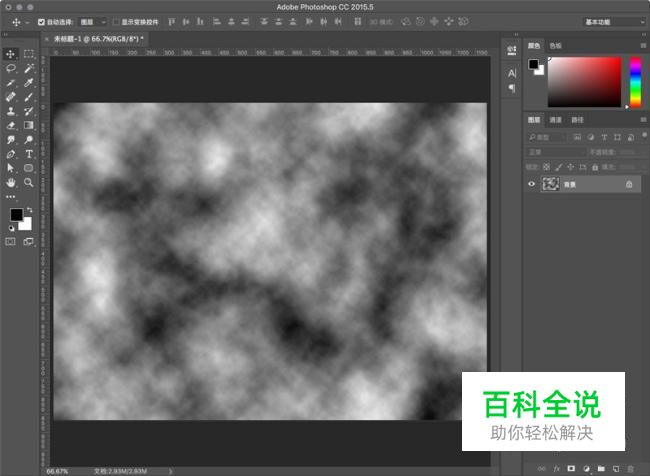Create a new layer
650x476 pixels.
[616, 469]
